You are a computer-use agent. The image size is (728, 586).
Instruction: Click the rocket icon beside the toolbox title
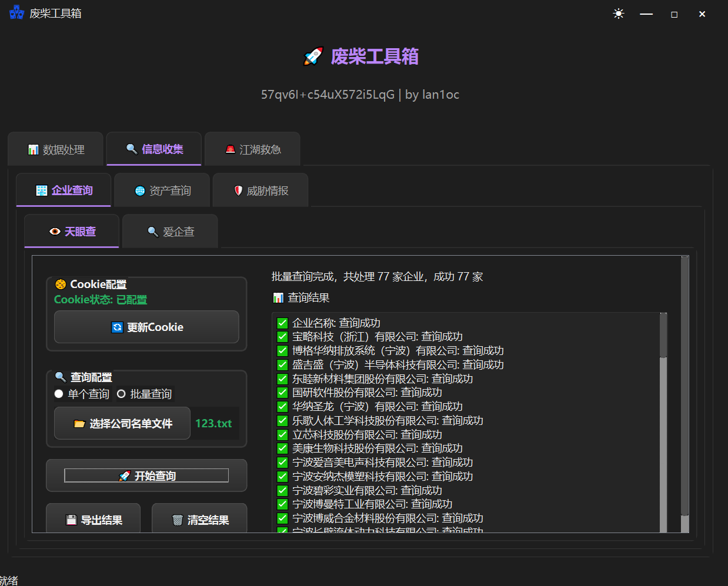click(313, 56)
